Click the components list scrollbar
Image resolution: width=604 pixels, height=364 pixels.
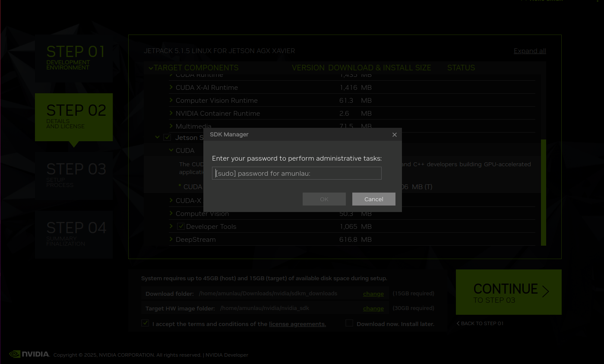click(544, 193)
